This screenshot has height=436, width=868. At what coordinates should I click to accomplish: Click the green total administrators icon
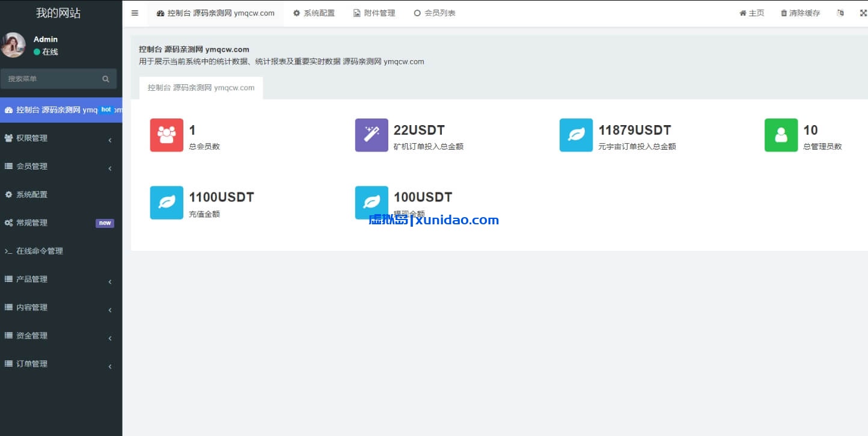coord(781,135)
